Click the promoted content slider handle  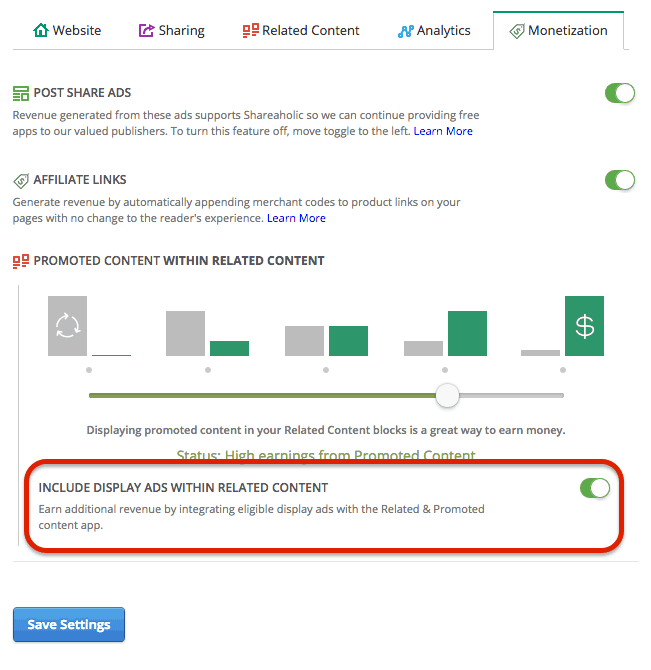coord(447,395)
